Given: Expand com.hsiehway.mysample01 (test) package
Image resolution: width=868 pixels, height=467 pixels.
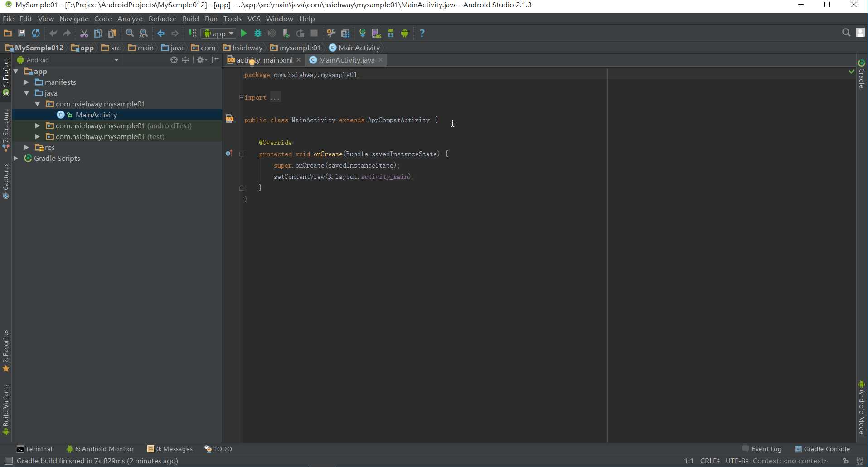Looking at the screenshot, I should tap(38, 137).
